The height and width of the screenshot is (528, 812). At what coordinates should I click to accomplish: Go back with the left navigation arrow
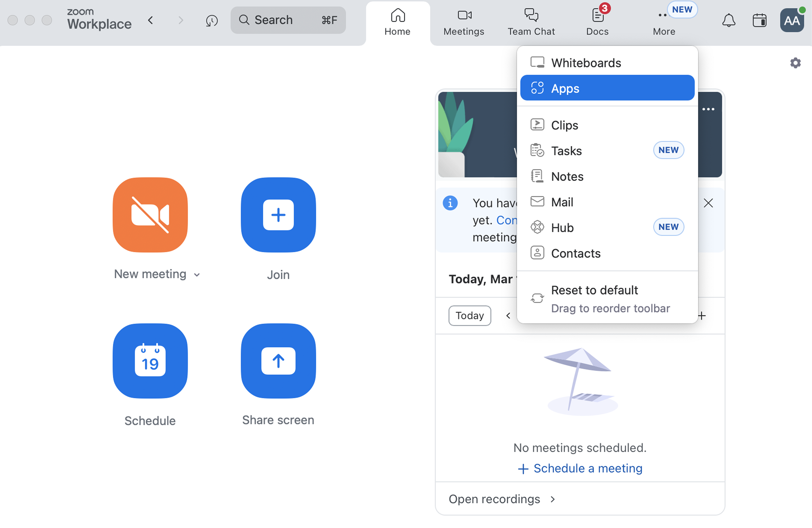point(150,20)
